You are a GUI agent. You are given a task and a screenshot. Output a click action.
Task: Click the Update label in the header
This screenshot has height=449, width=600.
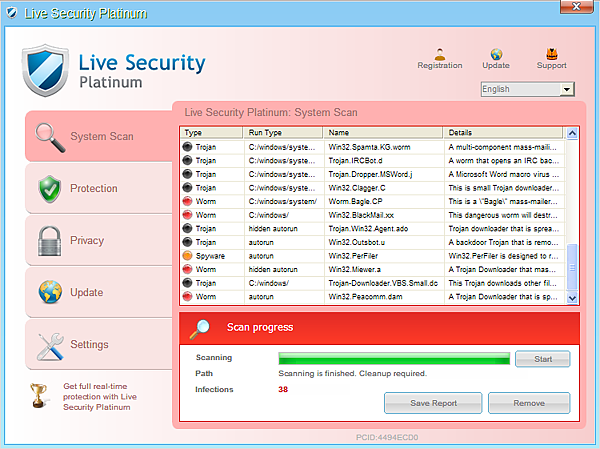pyautogui.click(x=496, y=65)
